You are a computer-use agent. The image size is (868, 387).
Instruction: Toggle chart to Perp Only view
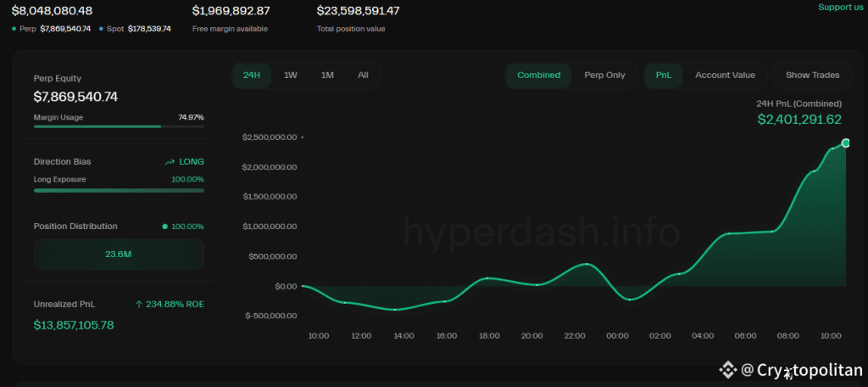click(604, 75)
